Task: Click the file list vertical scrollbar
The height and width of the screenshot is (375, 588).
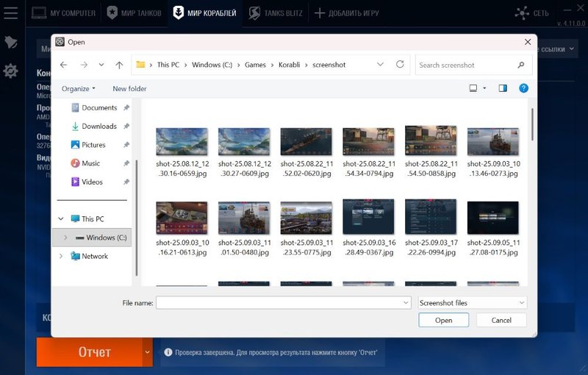Action: point(532,125)
